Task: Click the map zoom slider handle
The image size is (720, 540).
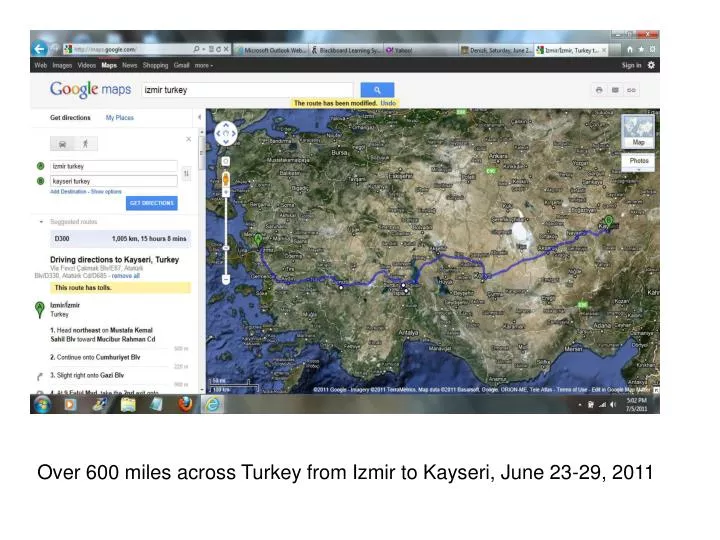Action: [225, 248]
